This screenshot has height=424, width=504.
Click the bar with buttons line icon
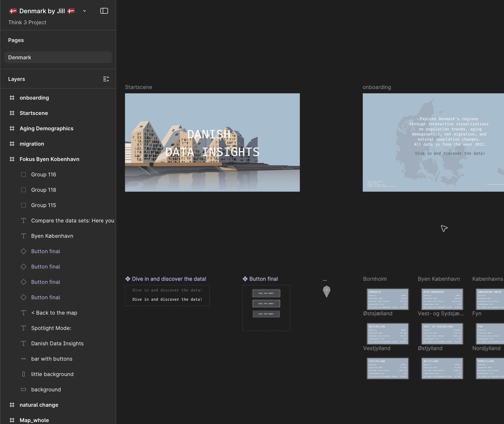24,359
